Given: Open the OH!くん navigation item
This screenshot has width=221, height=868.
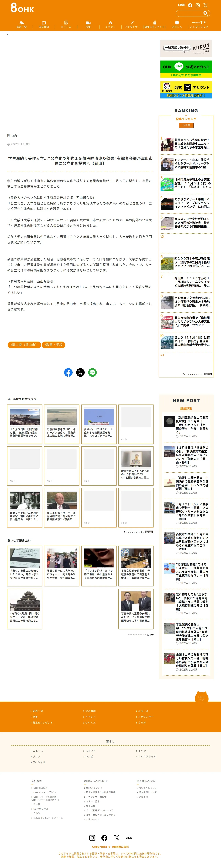Looking at the screenshot, I should pyautogui.click(x=177, y=25).
